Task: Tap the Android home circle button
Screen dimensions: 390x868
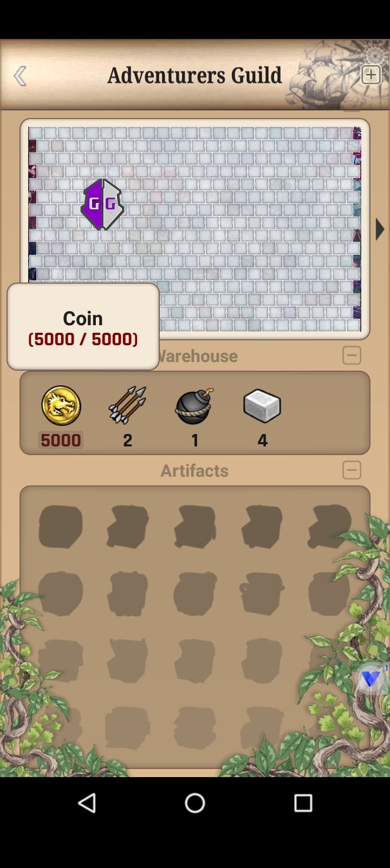Action: (x=195, y=803)
